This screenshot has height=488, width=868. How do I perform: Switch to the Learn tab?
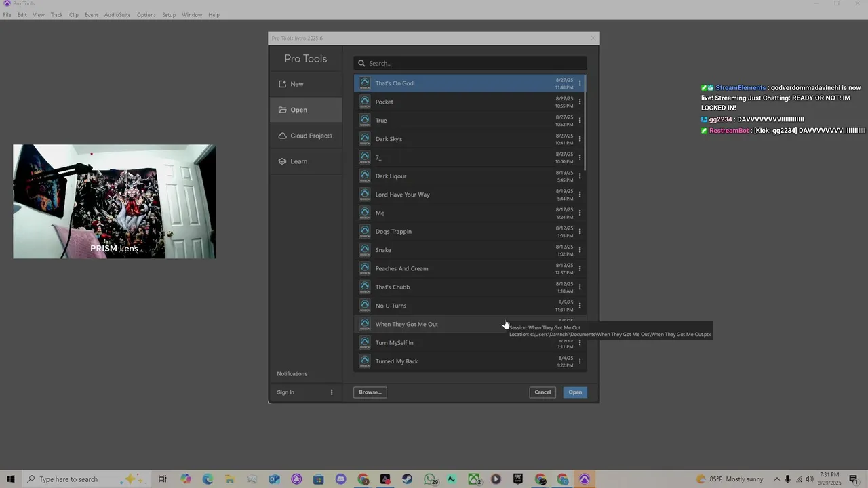click(306, 161)
